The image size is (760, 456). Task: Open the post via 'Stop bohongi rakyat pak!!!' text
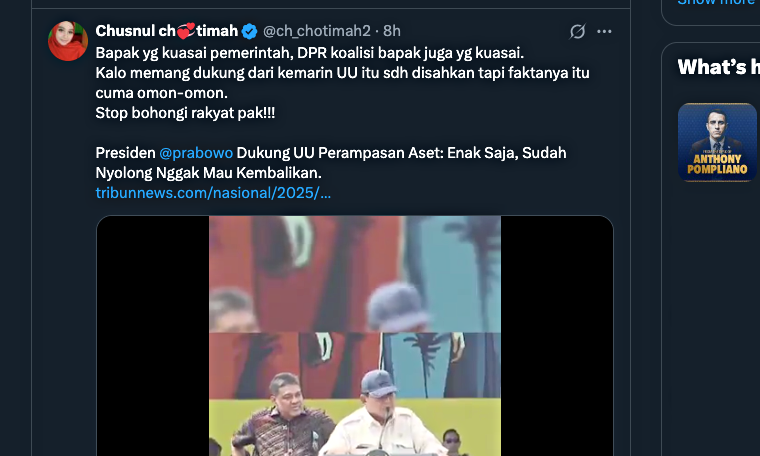click(185, 113)
